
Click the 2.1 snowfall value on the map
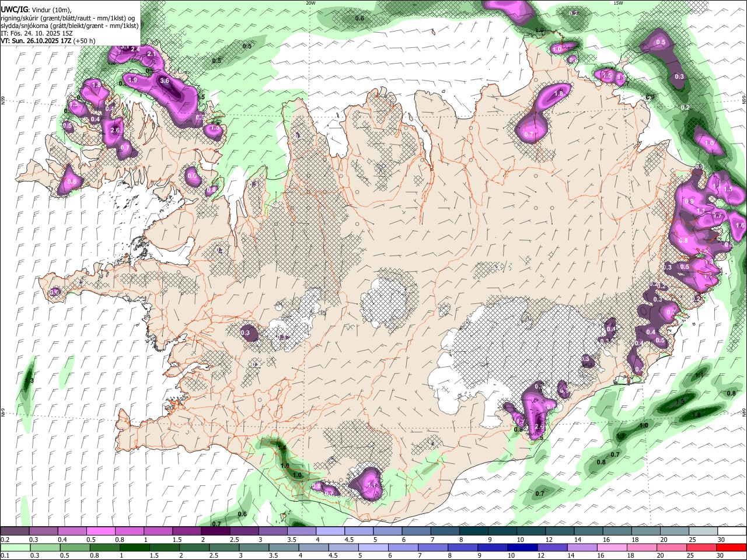tap(151, 54)
